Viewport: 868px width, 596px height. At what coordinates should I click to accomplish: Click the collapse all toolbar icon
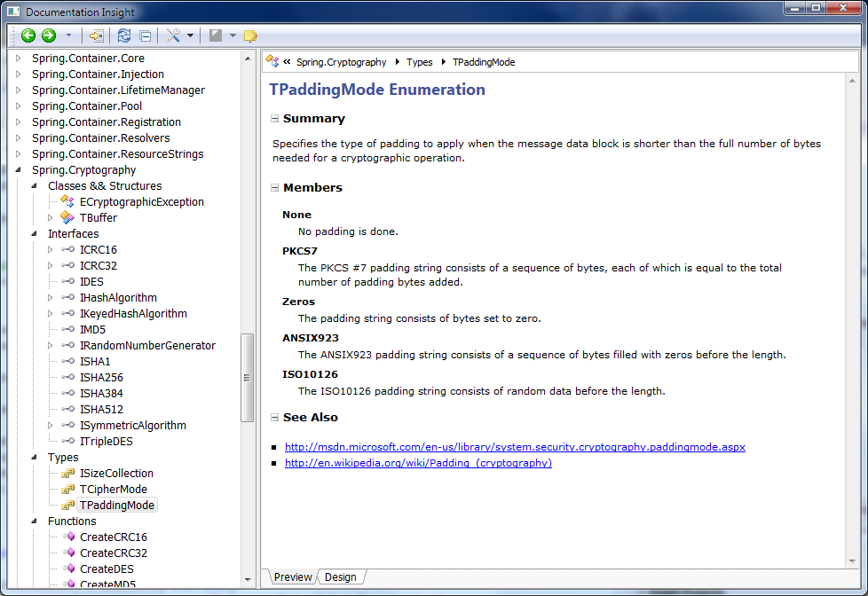point(146,36)
